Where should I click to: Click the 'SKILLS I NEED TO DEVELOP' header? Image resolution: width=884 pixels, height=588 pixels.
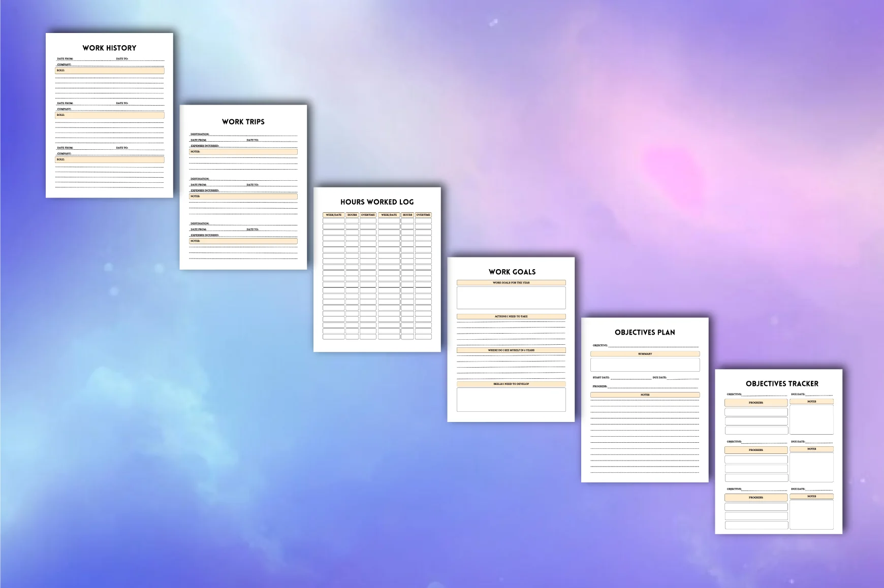pos(511,384)
